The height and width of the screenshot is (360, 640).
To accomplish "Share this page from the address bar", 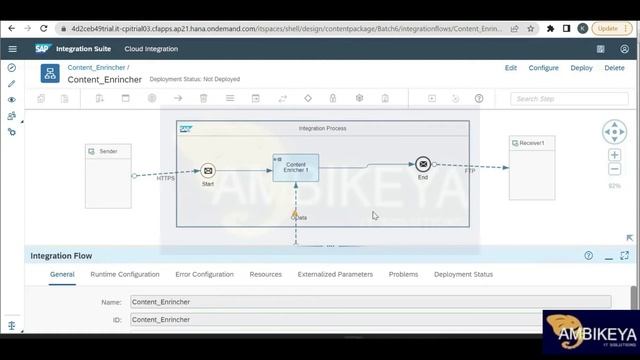I will (514, 29).
